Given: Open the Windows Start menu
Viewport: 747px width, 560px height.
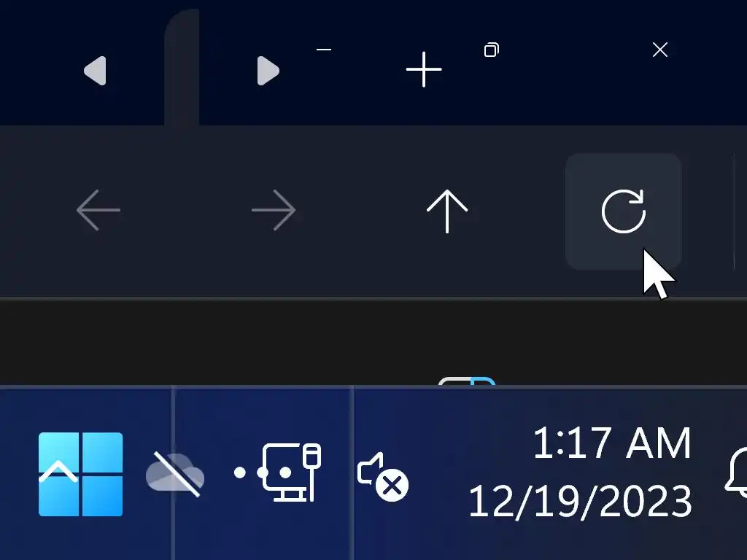Looking at the screenshot, I should pos(80,474).
